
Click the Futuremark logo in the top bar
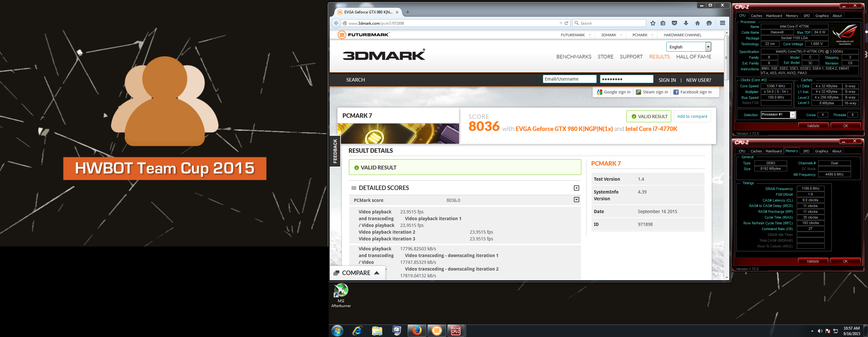tap(364, 35)
